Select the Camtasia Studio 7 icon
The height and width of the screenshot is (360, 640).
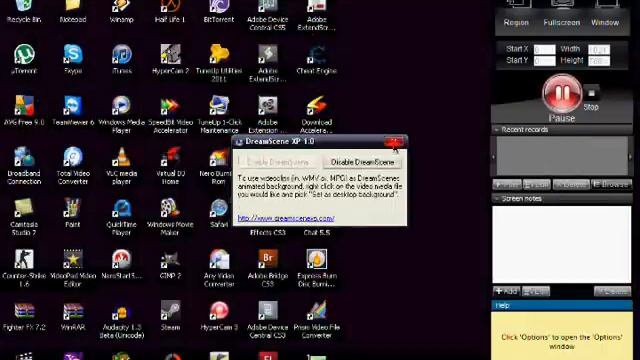coord(24,217)
